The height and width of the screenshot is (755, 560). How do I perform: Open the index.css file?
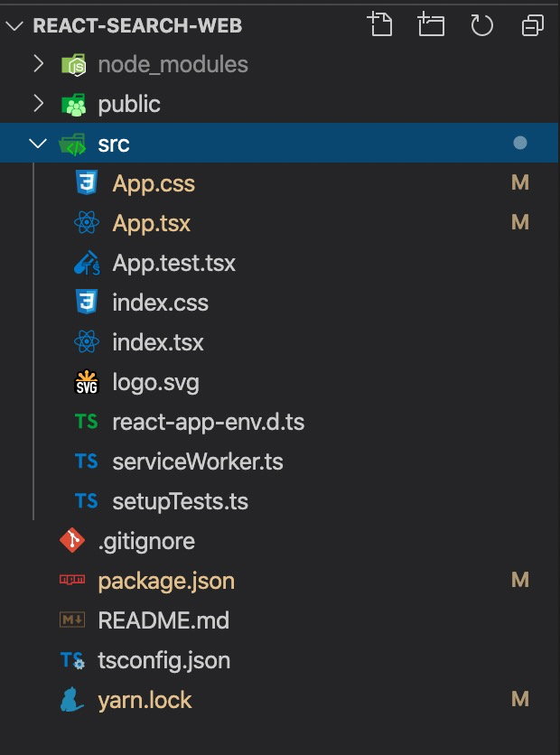point(161,303)
